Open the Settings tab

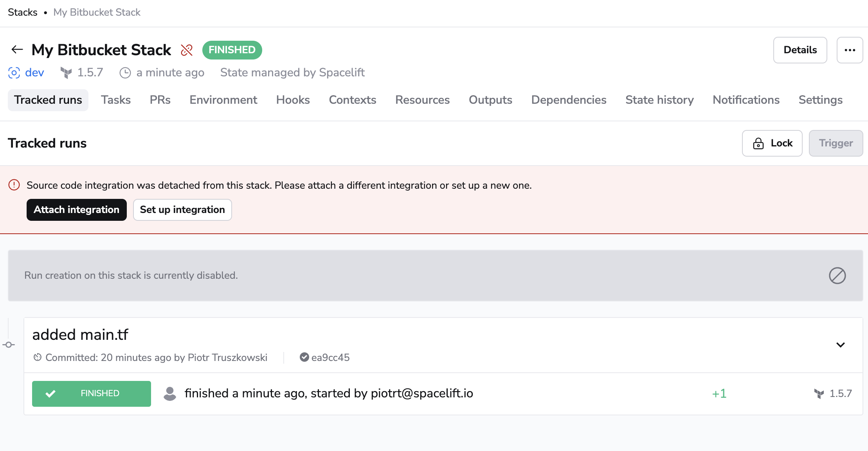pos(820,100)
